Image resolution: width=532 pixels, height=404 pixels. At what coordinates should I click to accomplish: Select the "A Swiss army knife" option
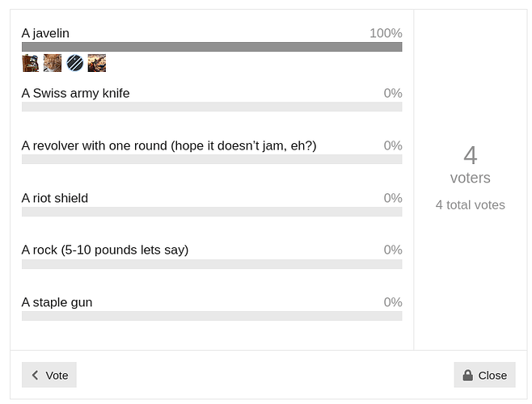click(75, 93)
